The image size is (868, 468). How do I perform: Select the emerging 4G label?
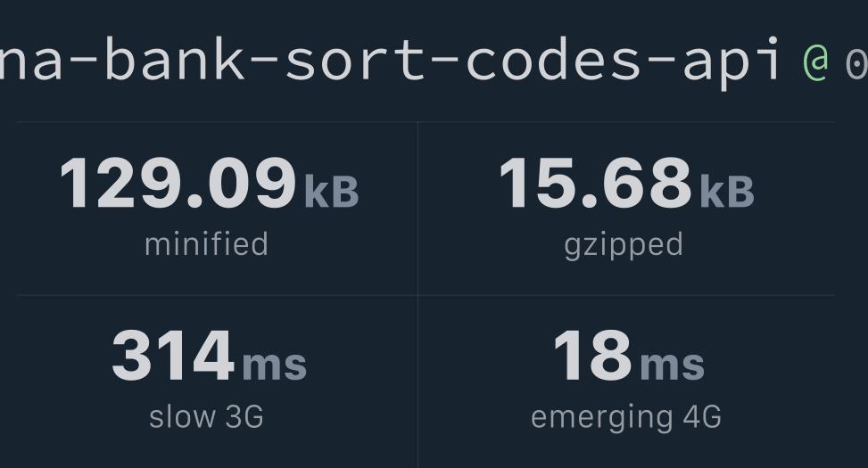coord(625,416)
